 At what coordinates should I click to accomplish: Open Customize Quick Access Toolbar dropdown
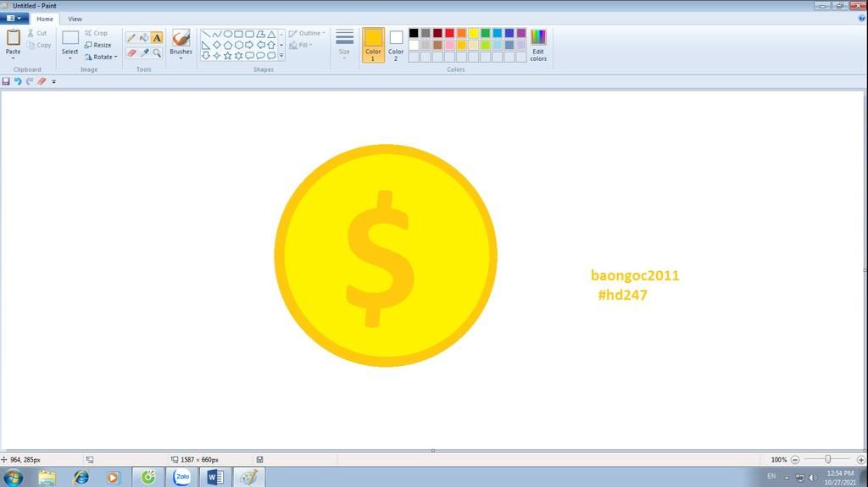[53, 81]
